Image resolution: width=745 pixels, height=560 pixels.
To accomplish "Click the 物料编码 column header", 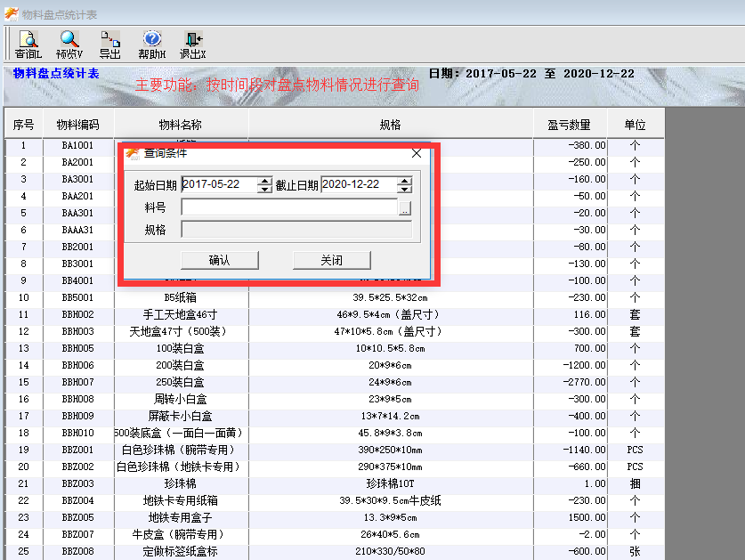I will pos(78,125).
